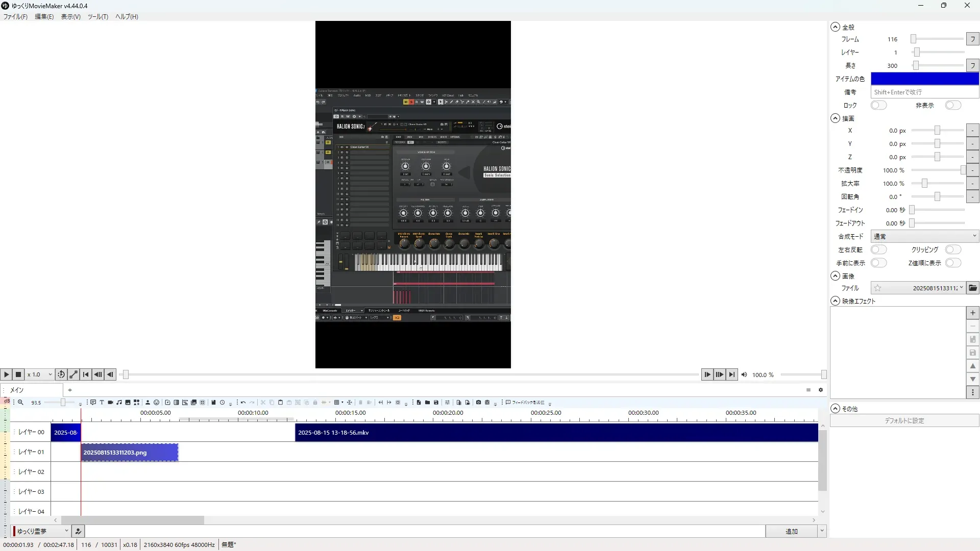Open the 合成モード dropdown

pos(924,236)
